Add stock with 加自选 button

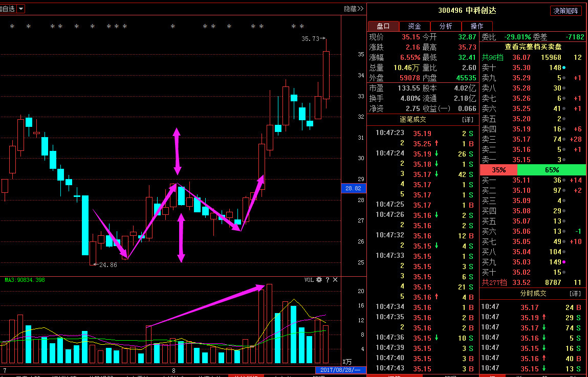coord(7,9)
